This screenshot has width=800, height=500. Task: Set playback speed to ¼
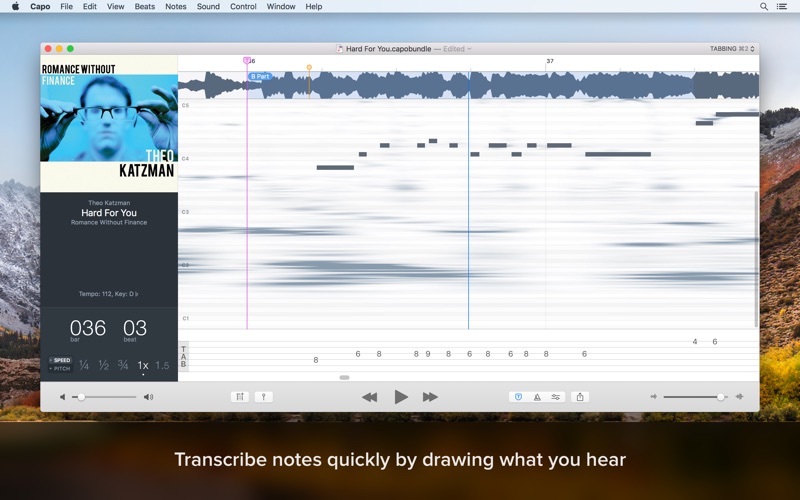point(84,365)
